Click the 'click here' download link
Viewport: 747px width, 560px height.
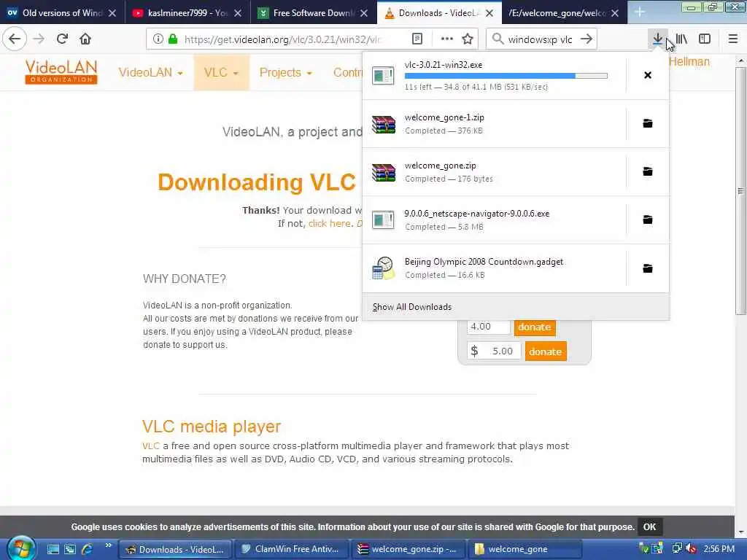[x=330, y=223]
